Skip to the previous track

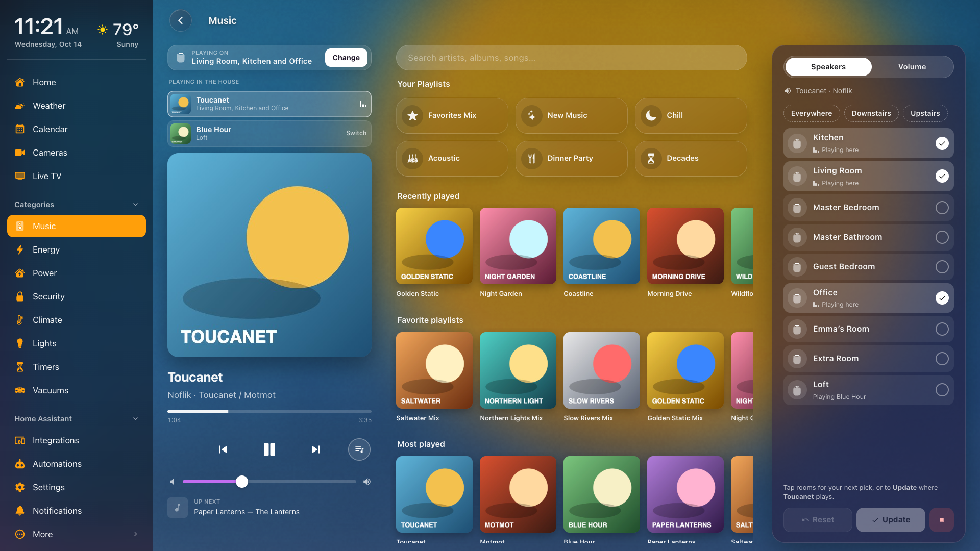tap(223, 449)
